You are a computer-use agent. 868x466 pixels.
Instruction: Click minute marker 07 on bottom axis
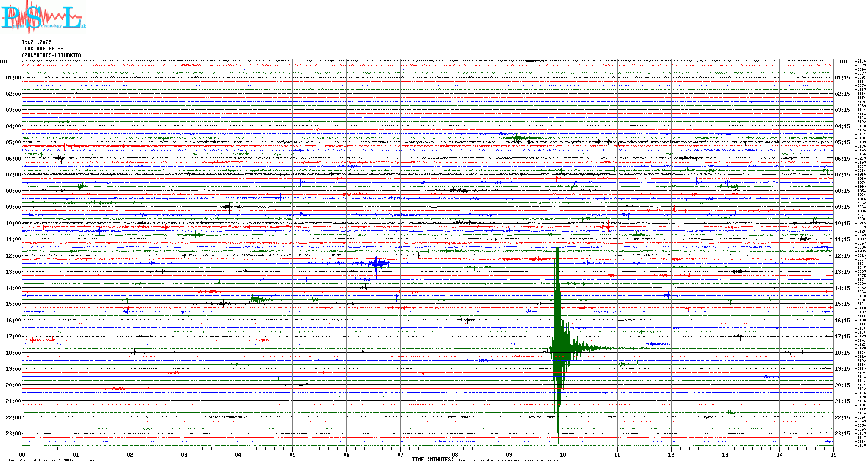[x=400, y=454]
